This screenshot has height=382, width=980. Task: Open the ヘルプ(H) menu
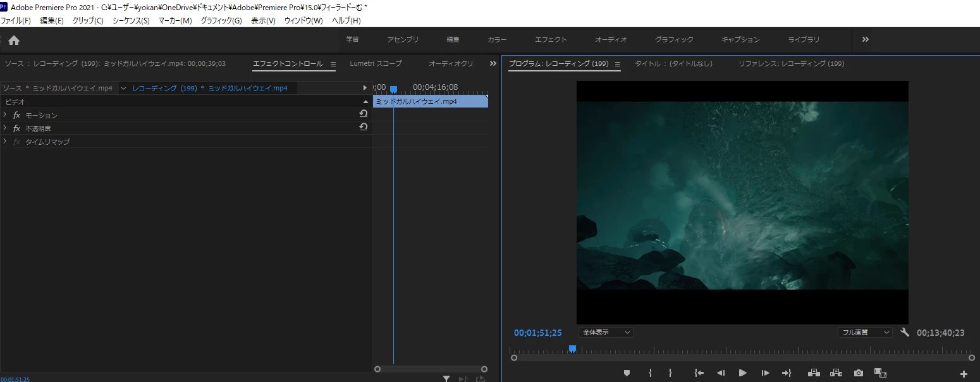pos(346,21)
